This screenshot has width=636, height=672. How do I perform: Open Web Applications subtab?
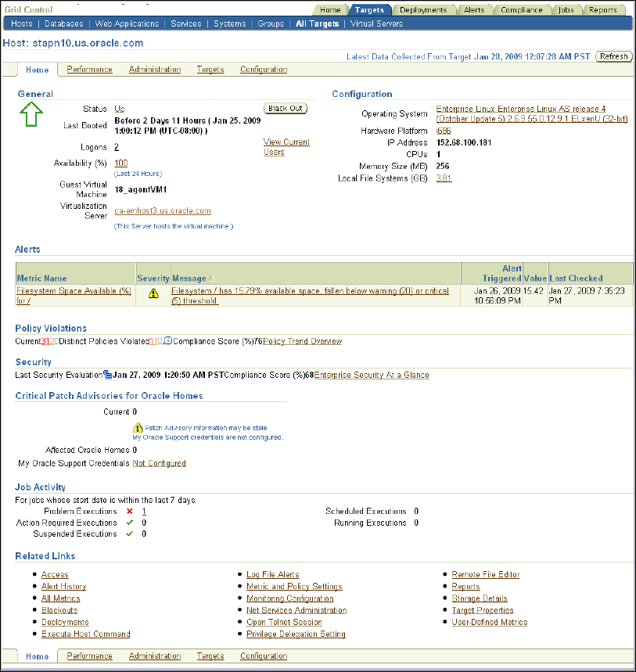(127, 23)
